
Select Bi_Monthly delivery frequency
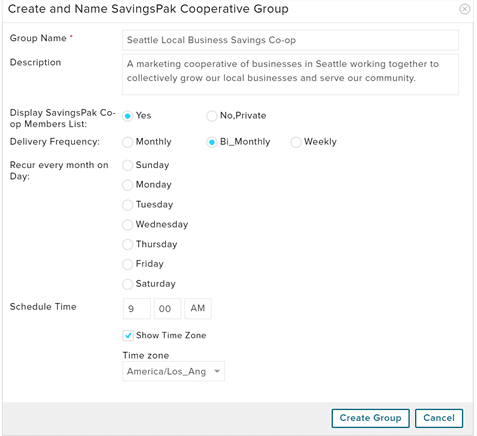[211, 142]
